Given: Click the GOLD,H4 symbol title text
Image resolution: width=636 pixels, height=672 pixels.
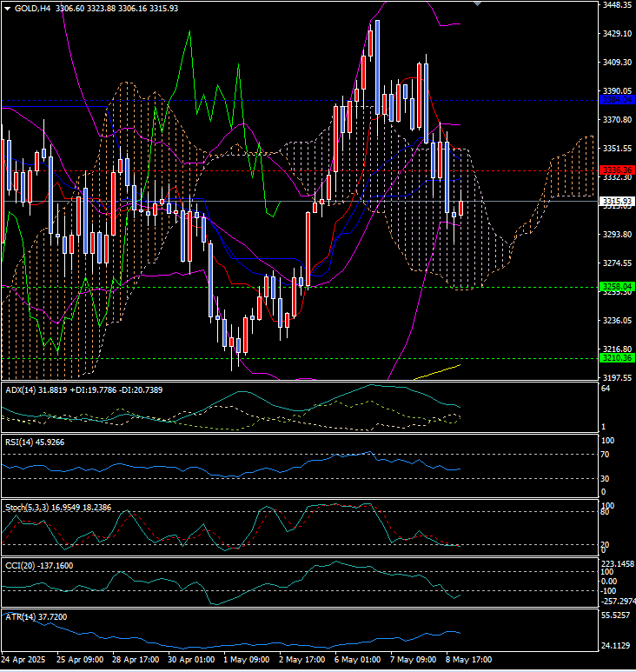Looking at the screenshot, I should pyautogui.click(x=31, y=9).
